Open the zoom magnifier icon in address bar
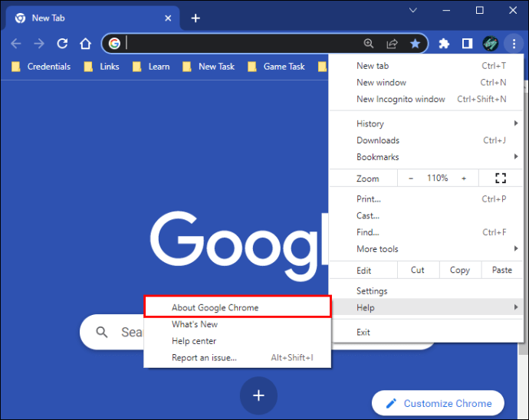Screen dimensions: 529x420 click(x=369, y=44)
